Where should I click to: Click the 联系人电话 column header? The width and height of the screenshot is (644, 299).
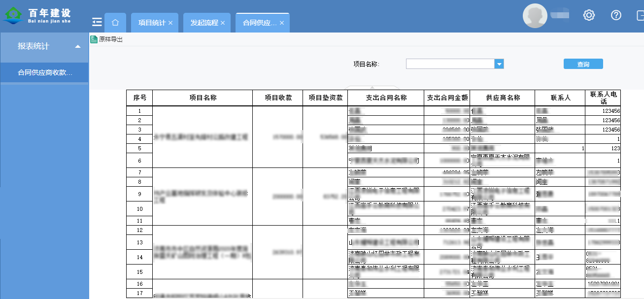click(x=603, y=98)
